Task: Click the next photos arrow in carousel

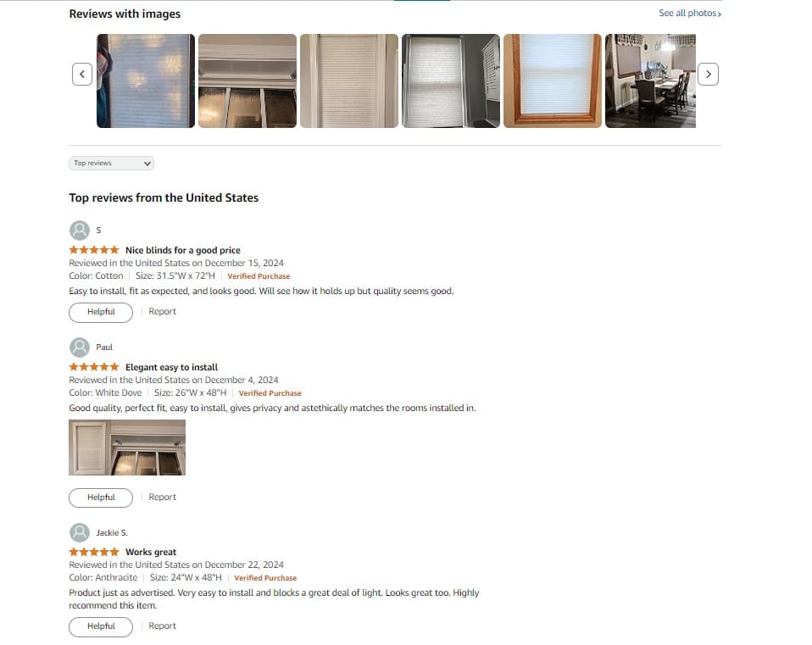Action: (x=708, y=75)
